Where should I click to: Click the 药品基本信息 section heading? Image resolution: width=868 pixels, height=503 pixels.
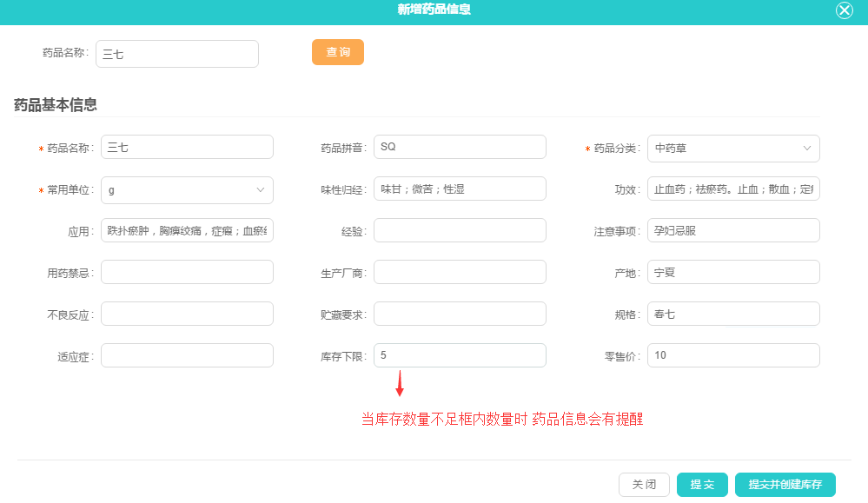pos(56,105)
